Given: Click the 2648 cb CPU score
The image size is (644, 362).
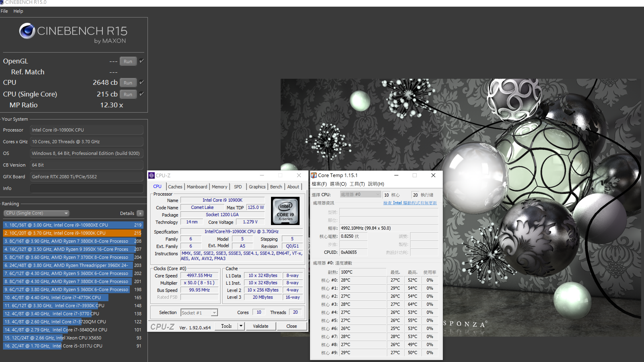Looking at the screenshot, I should (105, 82).
